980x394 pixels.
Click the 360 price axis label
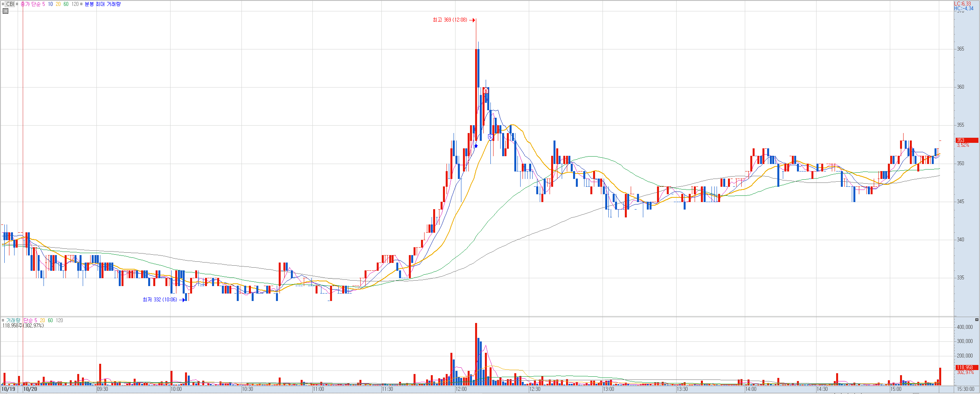[960, 87]
